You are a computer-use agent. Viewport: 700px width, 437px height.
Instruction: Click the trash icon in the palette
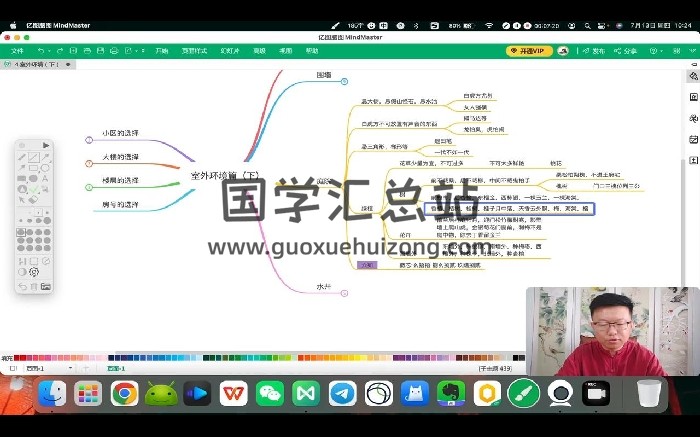[33, 287]
